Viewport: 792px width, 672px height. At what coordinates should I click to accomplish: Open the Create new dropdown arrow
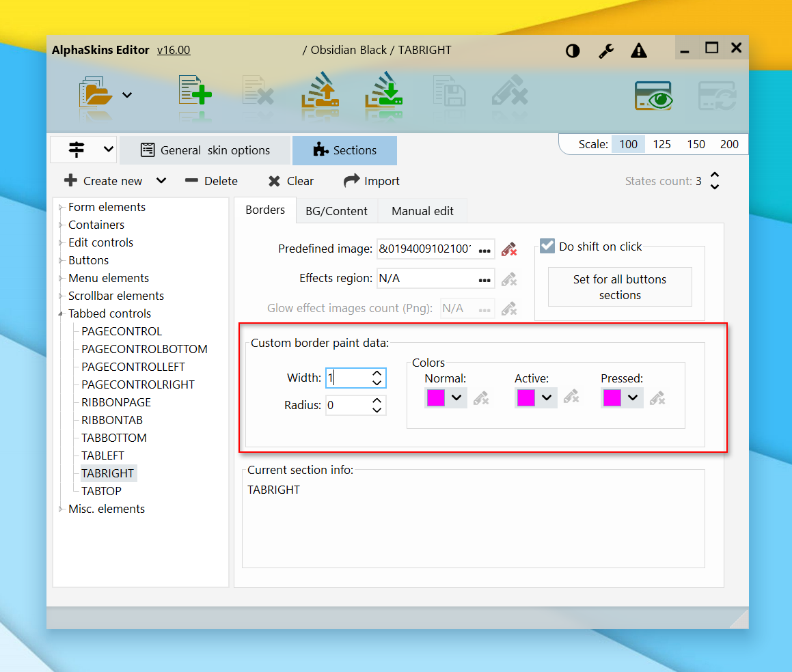pos(161,180)
